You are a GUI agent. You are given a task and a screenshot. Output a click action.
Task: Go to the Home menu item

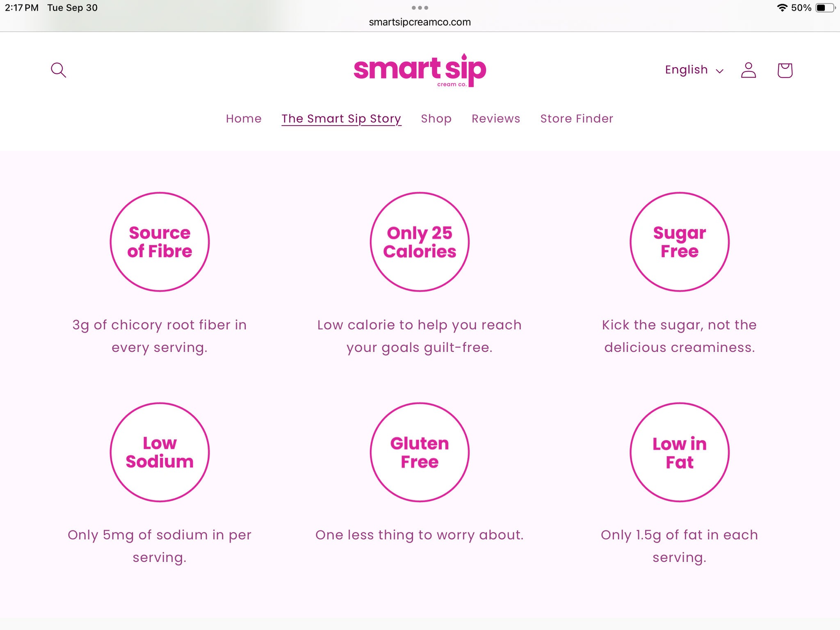click(x=244, y=119)
